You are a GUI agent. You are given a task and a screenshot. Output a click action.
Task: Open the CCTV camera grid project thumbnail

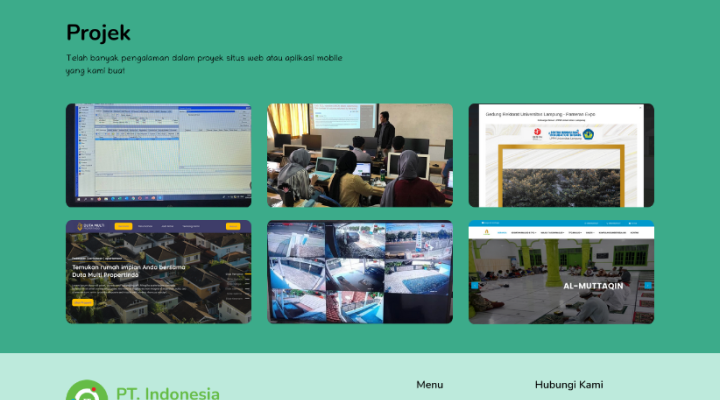[x=359, y=272]
